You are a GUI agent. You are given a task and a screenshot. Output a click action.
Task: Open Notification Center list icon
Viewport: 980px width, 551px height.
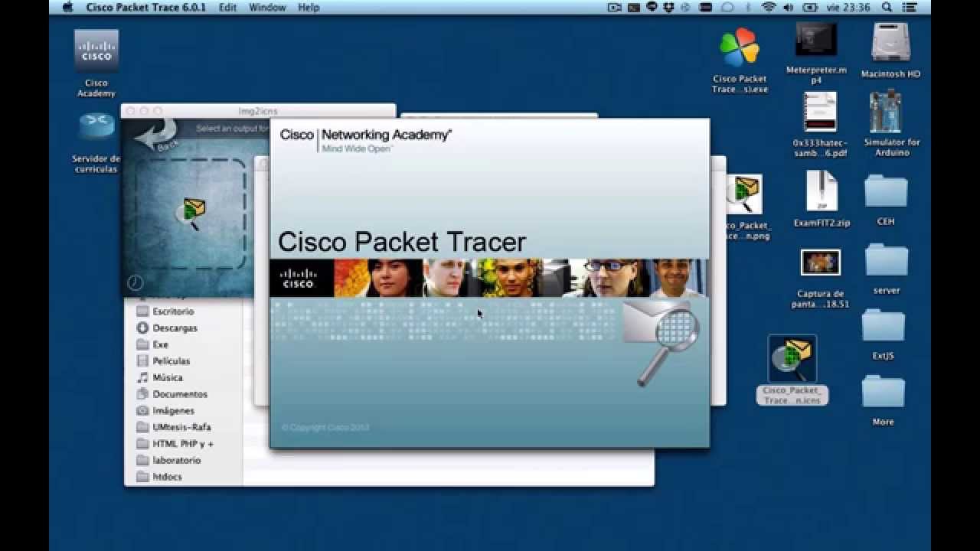(x=910, y=7)
